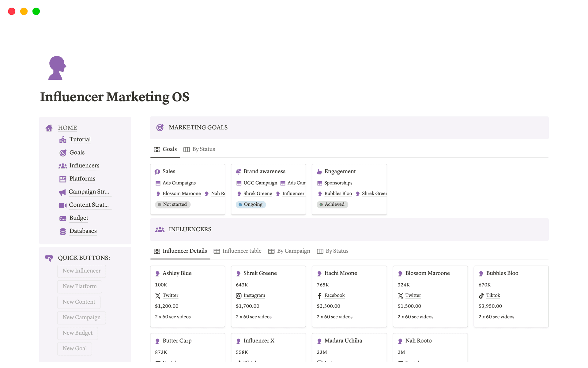Click the Influencers people icon
The width and height of the screenshot is (588, 368).
click(x=63, y=166)
